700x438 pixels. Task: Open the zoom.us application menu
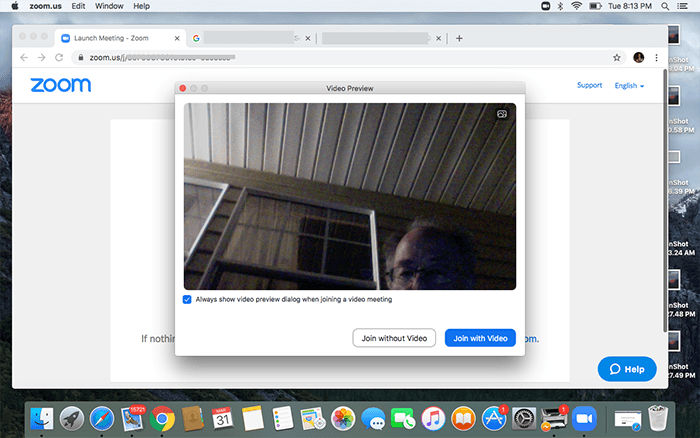tap(46, 6)
